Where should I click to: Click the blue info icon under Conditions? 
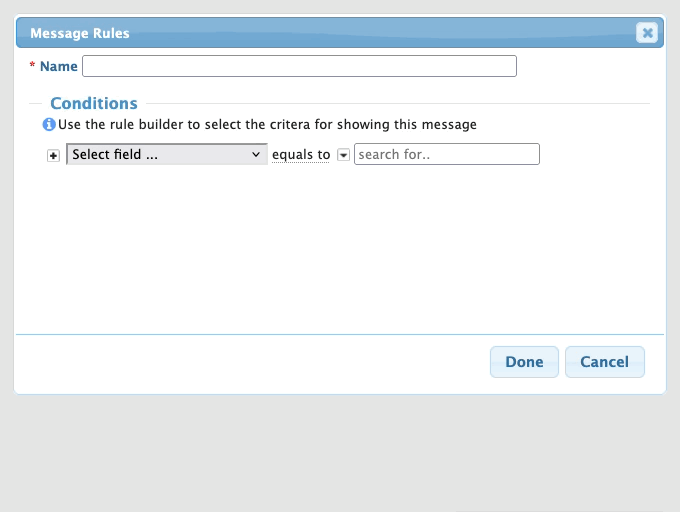click(x=48, y=125)
